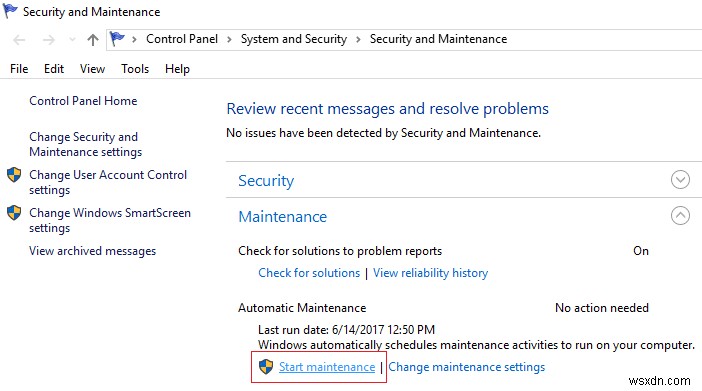Click Review recent messages heading
This screenshot has height=391, width=702.
click(x=387, y=109)
